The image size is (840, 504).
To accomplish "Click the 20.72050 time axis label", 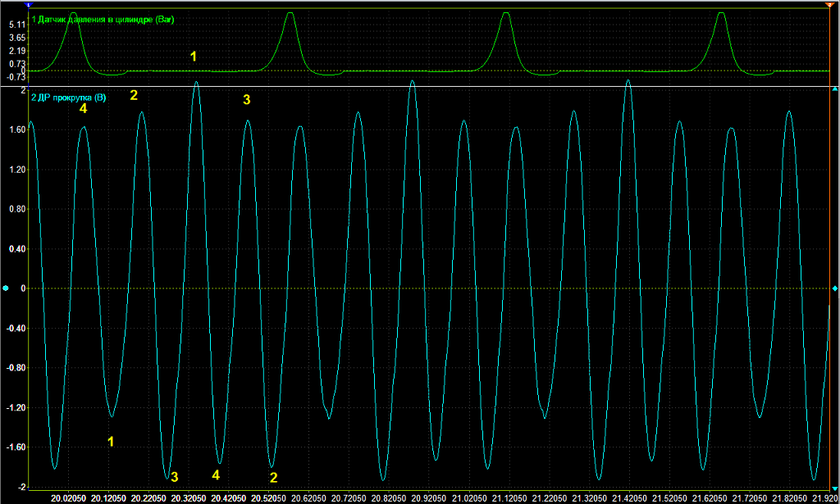I will (349, 498).
